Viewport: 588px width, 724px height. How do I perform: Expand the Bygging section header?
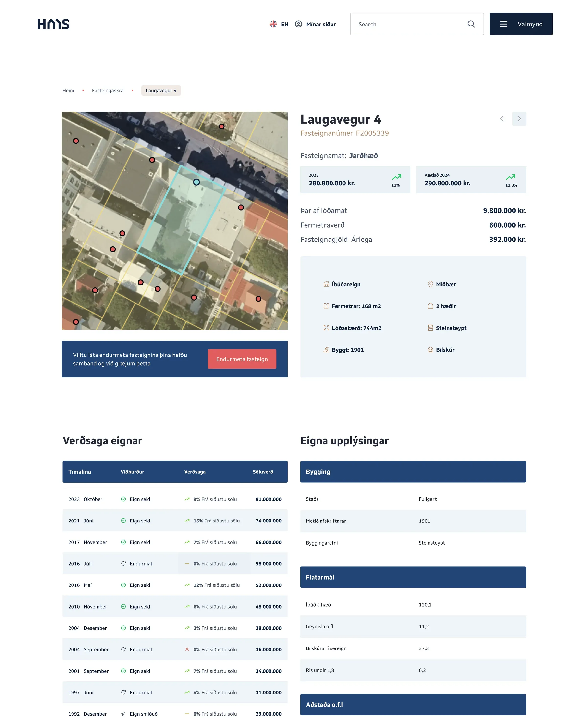pyautogui.click(x=413, y=471)
